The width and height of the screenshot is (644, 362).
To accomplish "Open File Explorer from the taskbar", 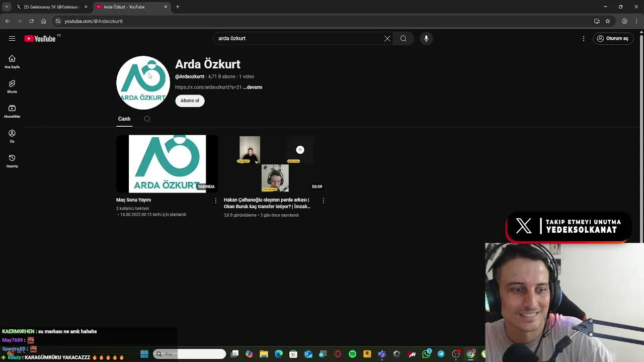I will tap(264, 354).
